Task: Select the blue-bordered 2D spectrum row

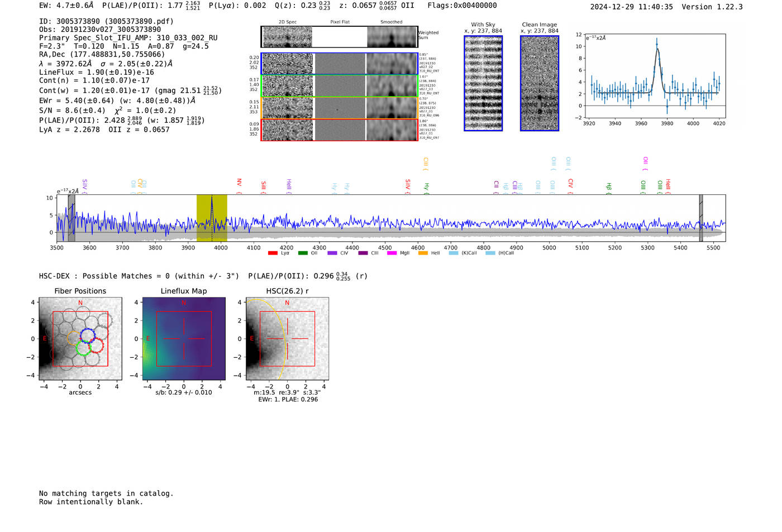Action: click(x=340, y=64)
